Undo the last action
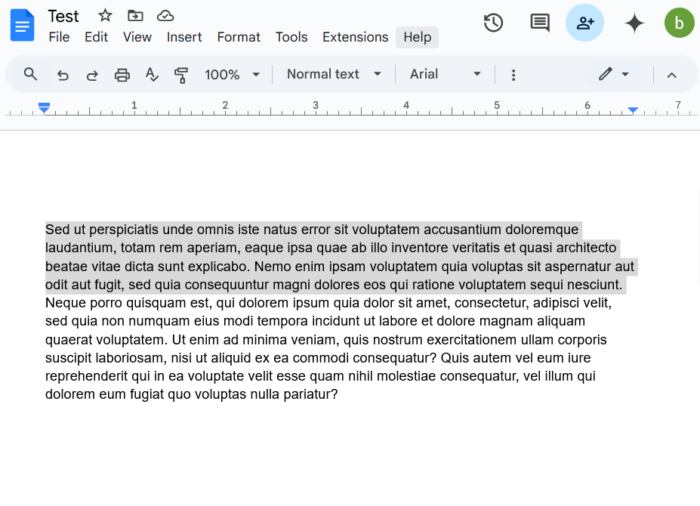 point(63,75)
